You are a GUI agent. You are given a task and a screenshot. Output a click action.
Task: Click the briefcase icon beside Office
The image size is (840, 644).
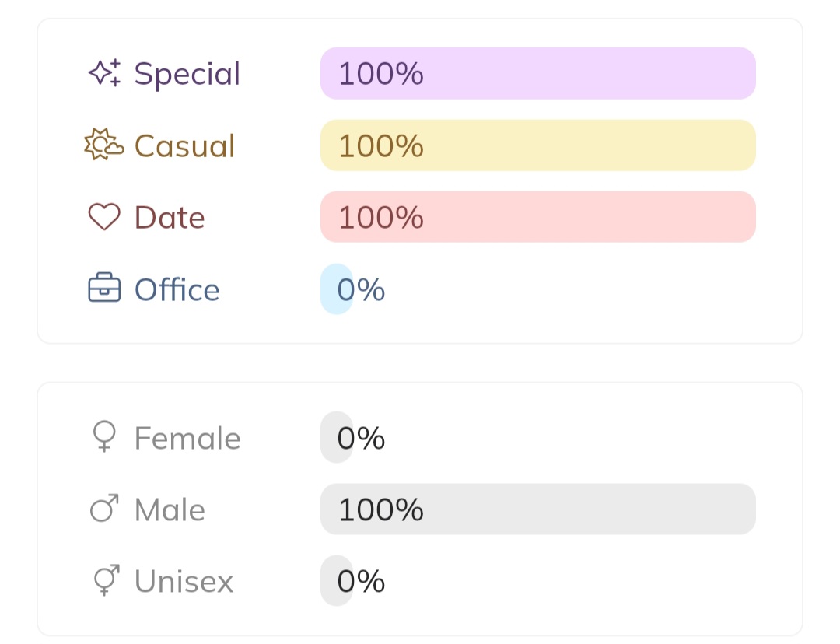(104, 289)
